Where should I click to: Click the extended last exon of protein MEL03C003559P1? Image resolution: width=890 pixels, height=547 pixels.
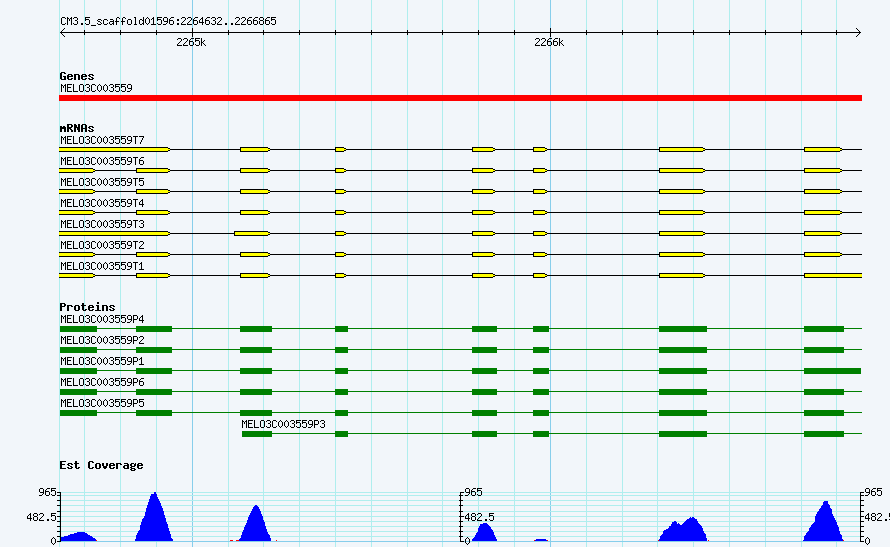(833, 371)
